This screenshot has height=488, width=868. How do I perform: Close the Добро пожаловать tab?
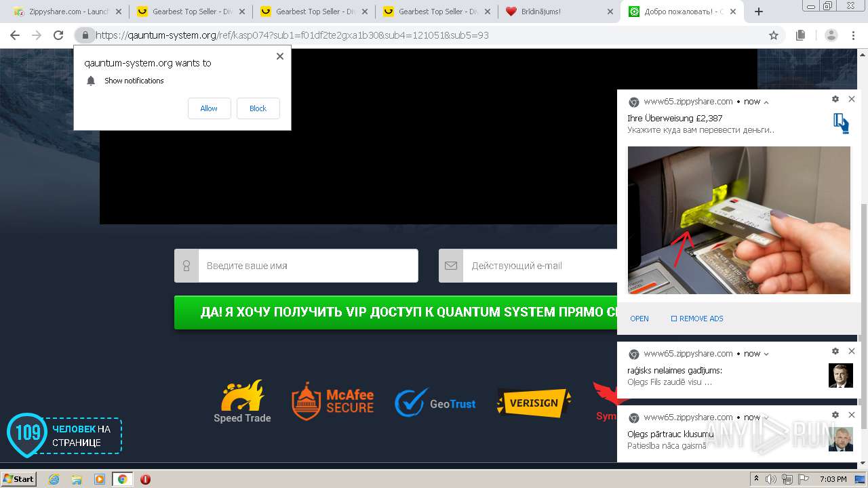click(x=733, y=12)
